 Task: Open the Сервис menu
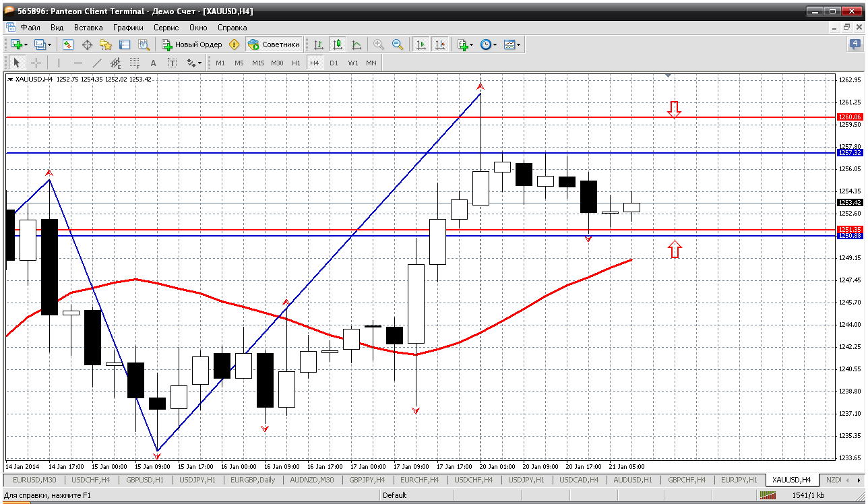166,28
